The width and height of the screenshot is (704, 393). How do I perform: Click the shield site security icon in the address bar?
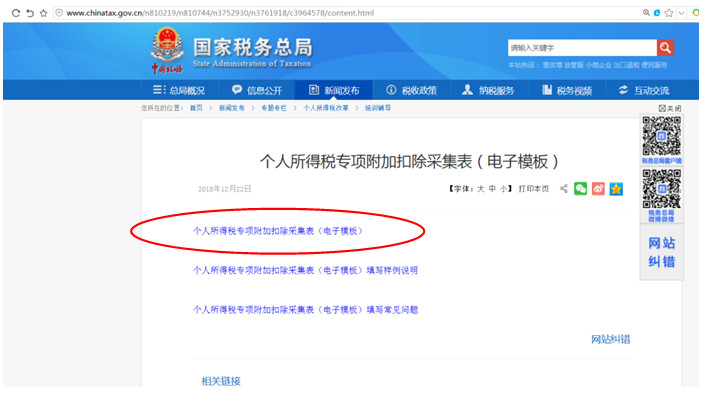[59, 13]
